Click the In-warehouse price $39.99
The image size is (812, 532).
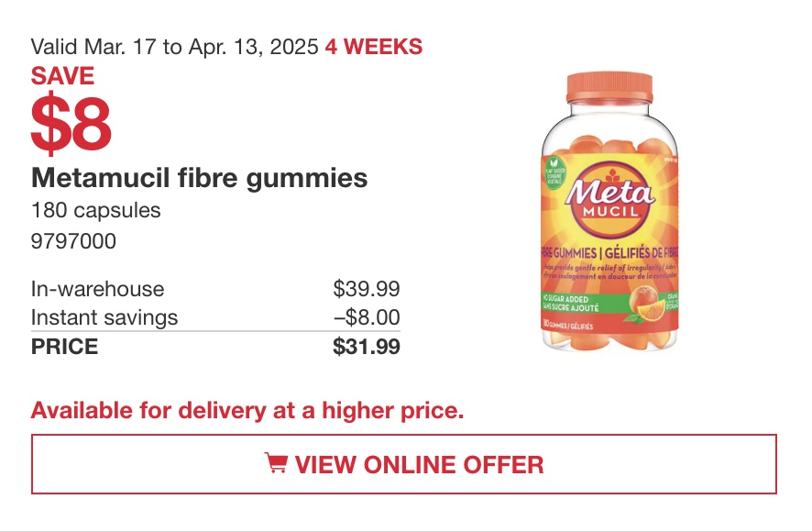coord(366,289)
